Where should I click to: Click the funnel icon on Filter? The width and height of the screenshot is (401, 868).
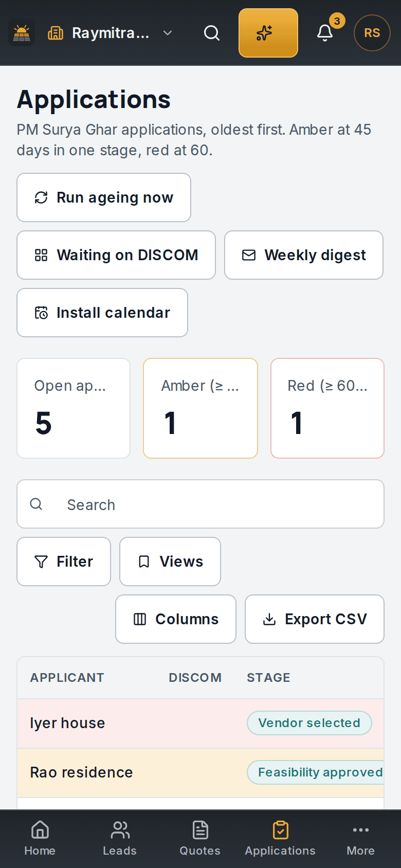coord(41,562)
